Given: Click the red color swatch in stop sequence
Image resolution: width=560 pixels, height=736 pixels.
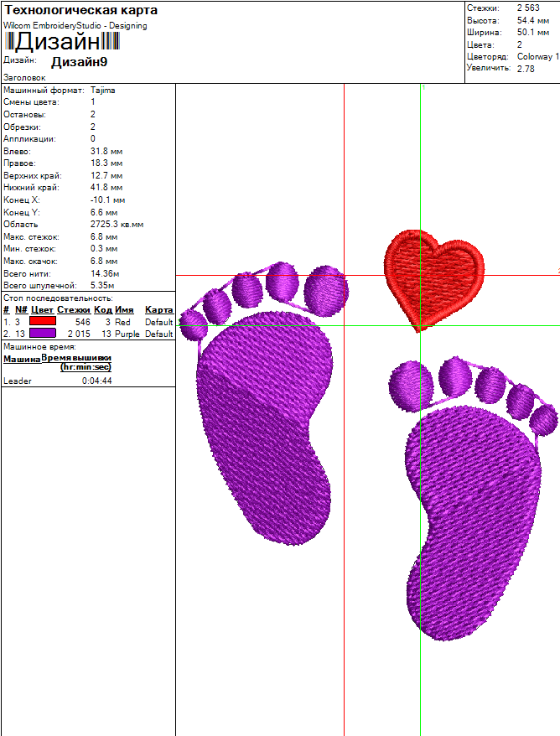Looking at the screenshot, I should (43, 322).
